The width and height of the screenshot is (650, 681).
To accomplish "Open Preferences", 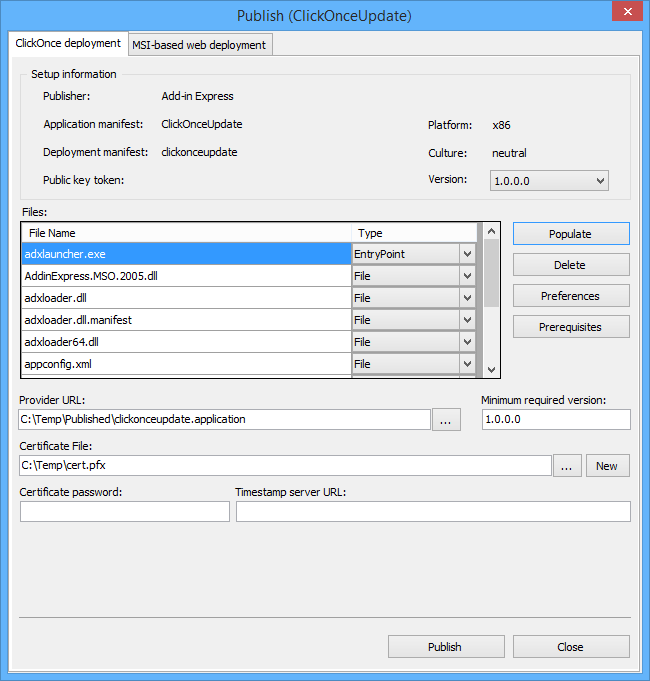I will pos(570,296).
